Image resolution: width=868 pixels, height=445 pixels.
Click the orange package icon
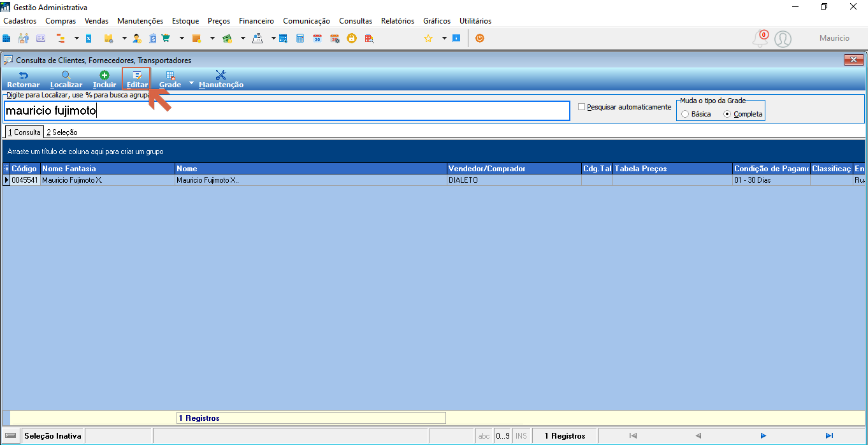(x=197, y=38)
